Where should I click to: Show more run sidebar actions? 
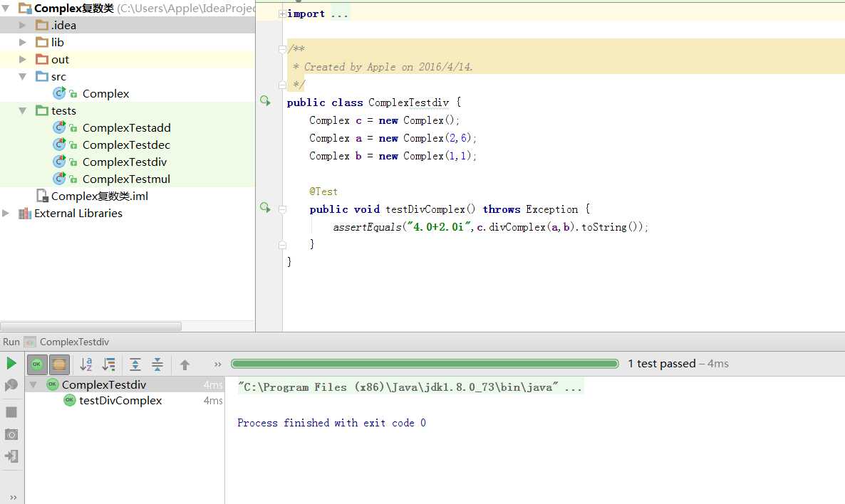pyautogui.click(x=13, y=497)
